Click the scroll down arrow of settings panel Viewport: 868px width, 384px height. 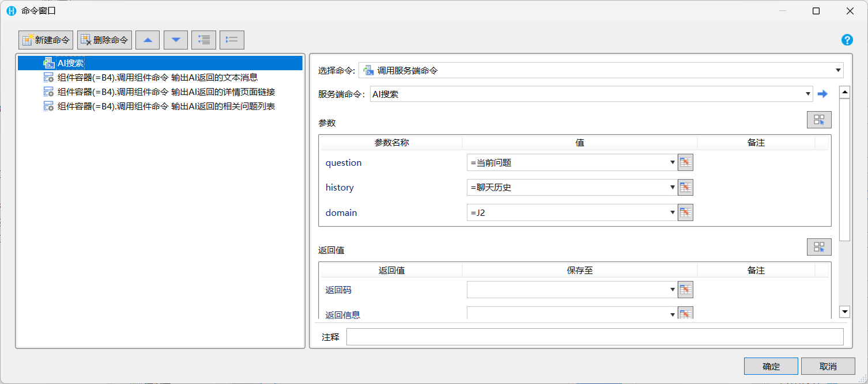(844, 311)
